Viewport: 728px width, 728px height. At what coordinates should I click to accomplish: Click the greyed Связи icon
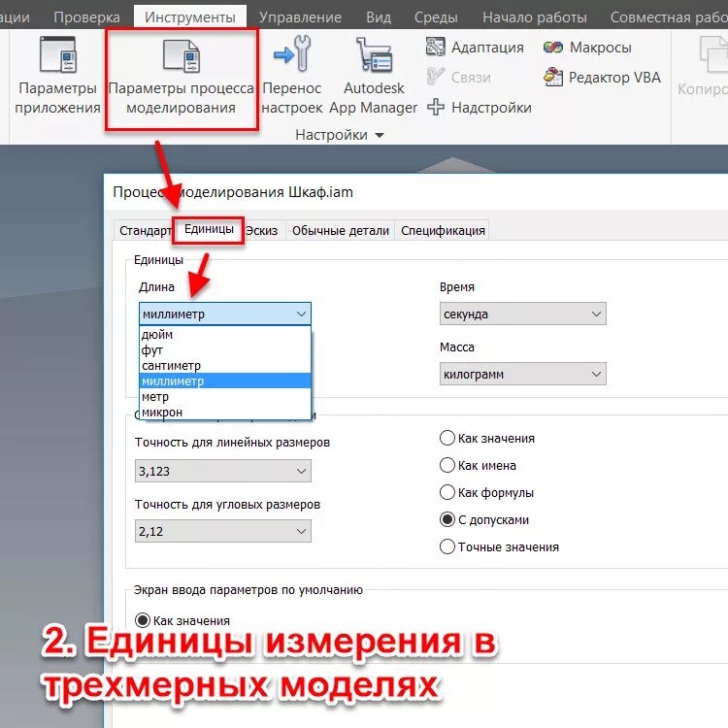(x=436, y=77)
